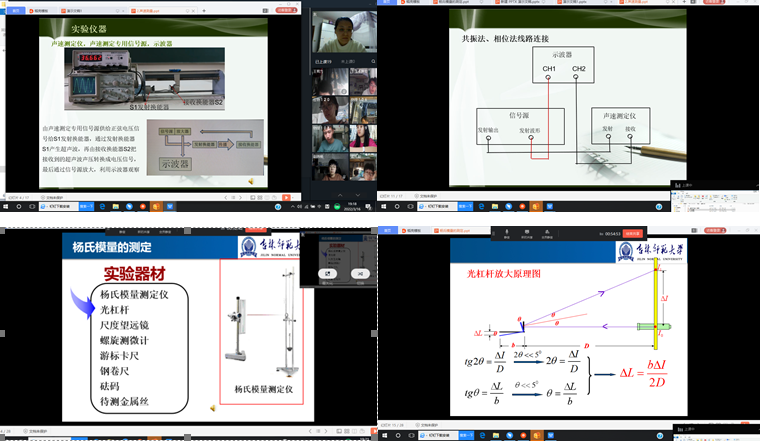
Task: Click the speaker icon on 杨氏模量的测定 slide
Action: [x=212, y=408]
